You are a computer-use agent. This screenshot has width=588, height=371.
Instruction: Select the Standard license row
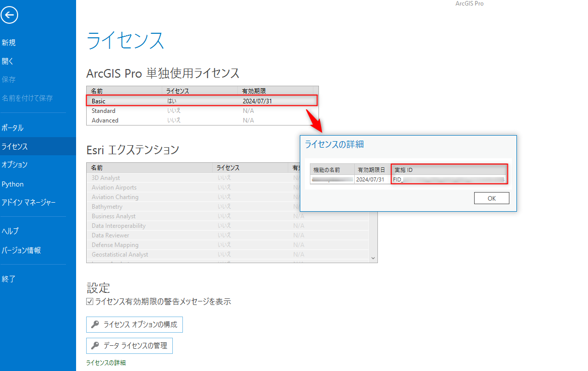[x=202, y=111]
